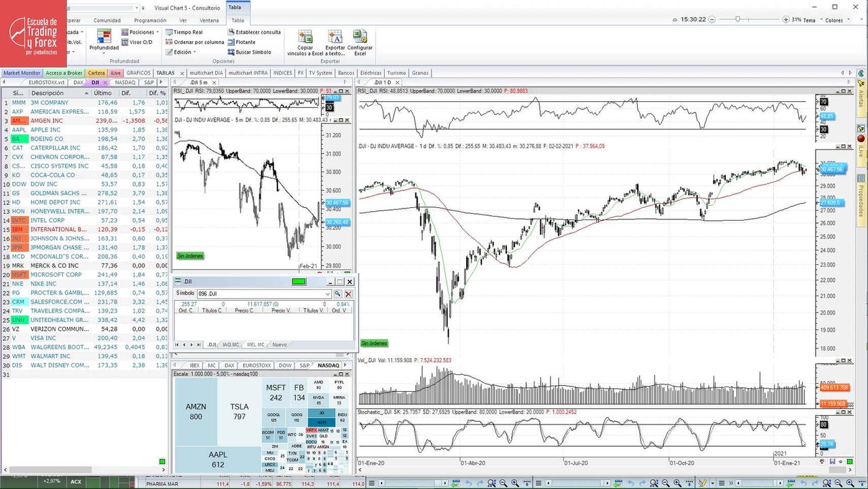Click the search icon in .DJI order window

[x=337, y=294]
